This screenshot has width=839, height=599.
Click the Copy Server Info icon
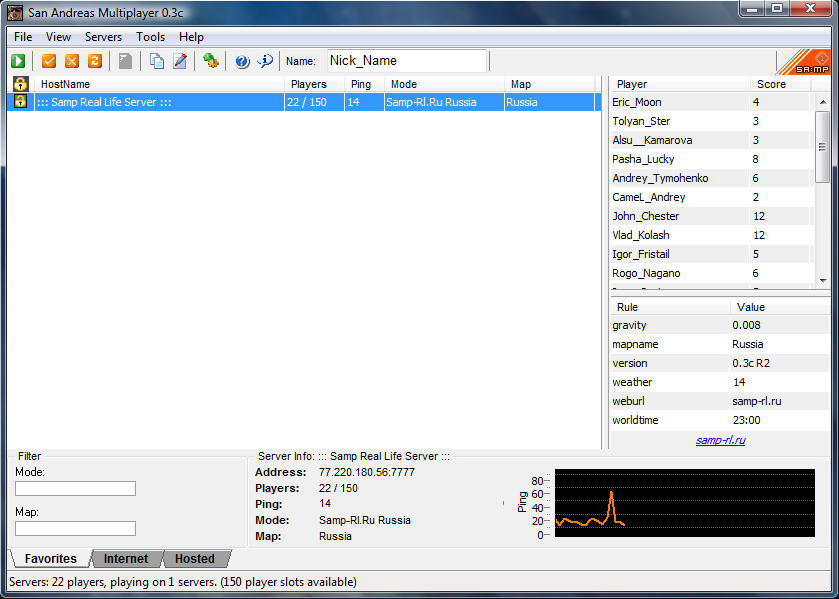pyautogui.click(x=157, y=61)
